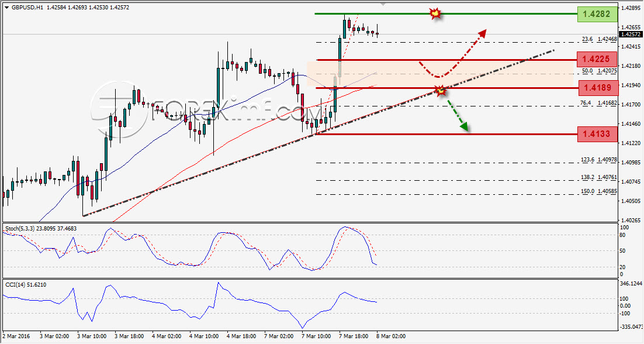Select Fibonacci label 50.0 1.42075
This screenshot has width=644, height=344.
tap(599, 71)
